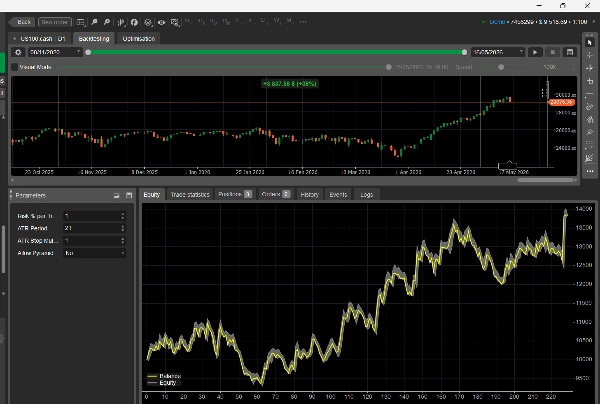Click the Equity legend entry on chart
Screen dimensions: 600x404
(162, 383)
